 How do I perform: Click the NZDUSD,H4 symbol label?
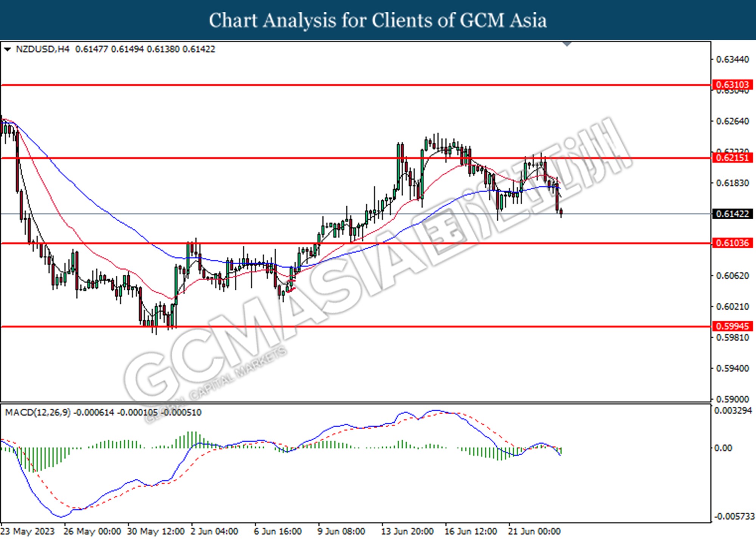[x=43, y=49]
